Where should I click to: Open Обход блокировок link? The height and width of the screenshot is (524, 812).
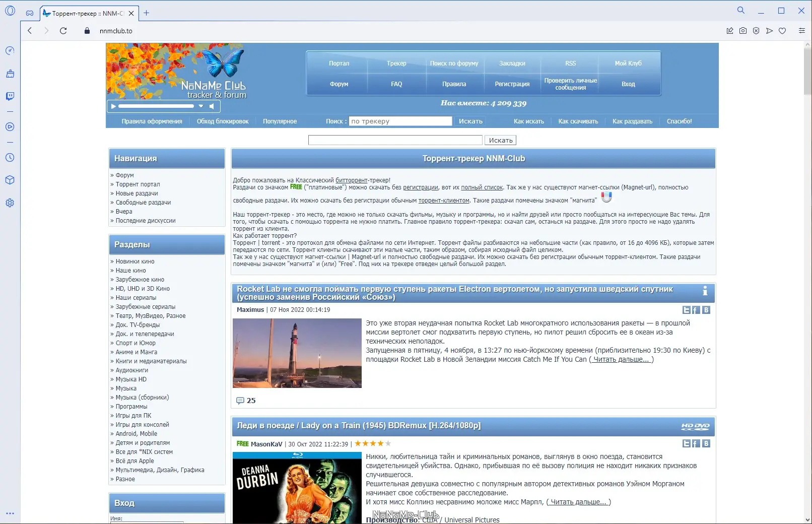pyautogui.click(x=223, y=121)
